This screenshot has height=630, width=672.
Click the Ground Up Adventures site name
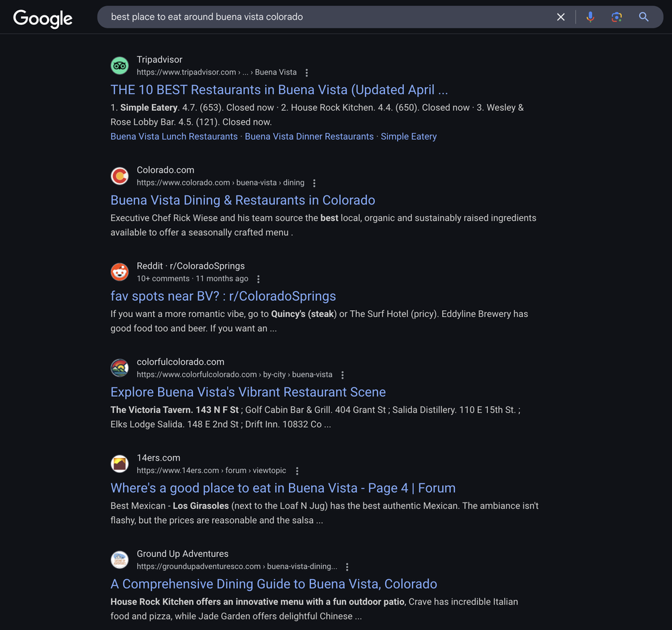point(183,553)
